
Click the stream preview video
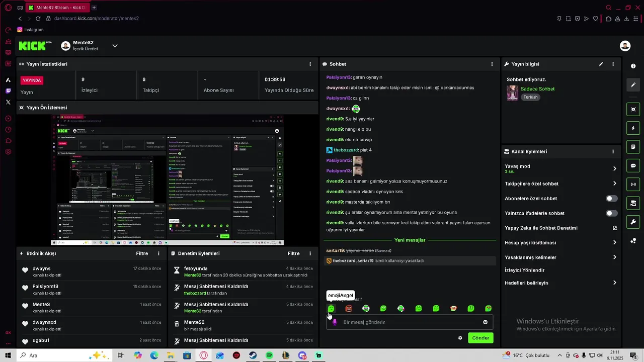168,179
